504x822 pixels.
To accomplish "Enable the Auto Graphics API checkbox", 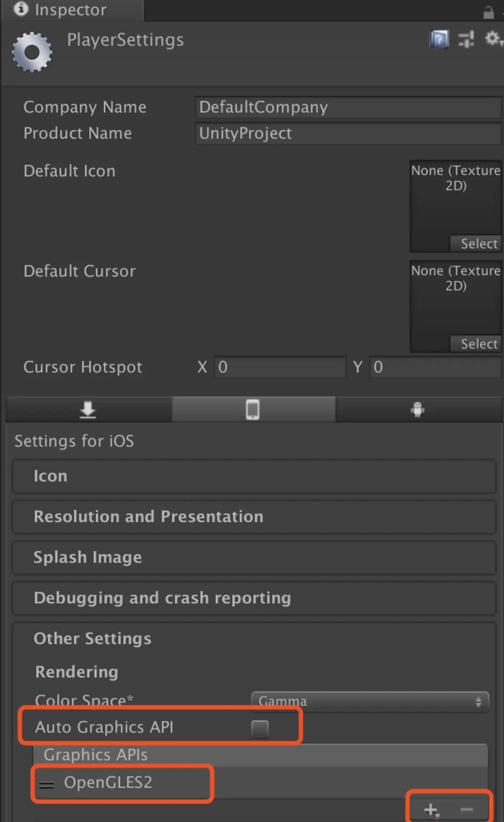I will click(x=260, y=729).
